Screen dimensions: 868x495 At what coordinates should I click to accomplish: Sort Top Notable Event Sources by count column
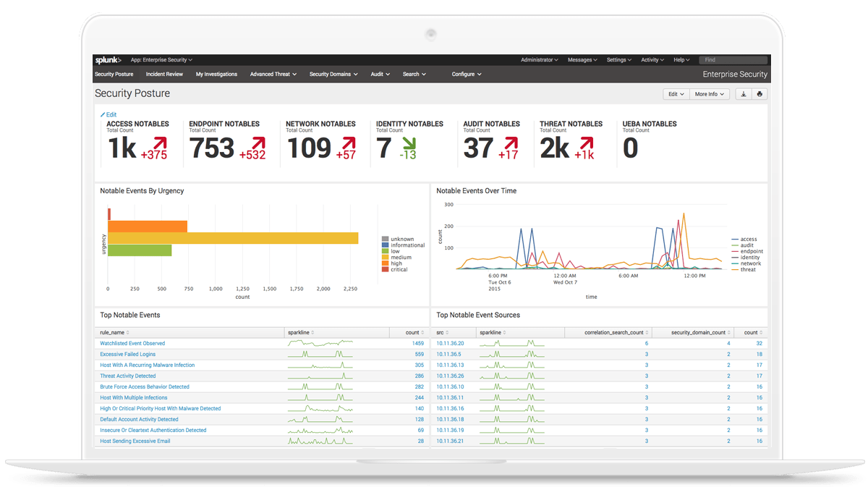[x=753, y=332]
